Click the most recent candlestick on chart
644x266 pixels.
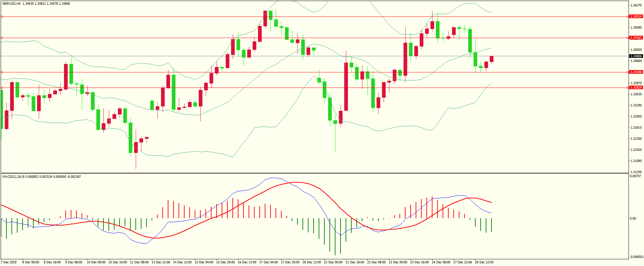coord(491,59)
